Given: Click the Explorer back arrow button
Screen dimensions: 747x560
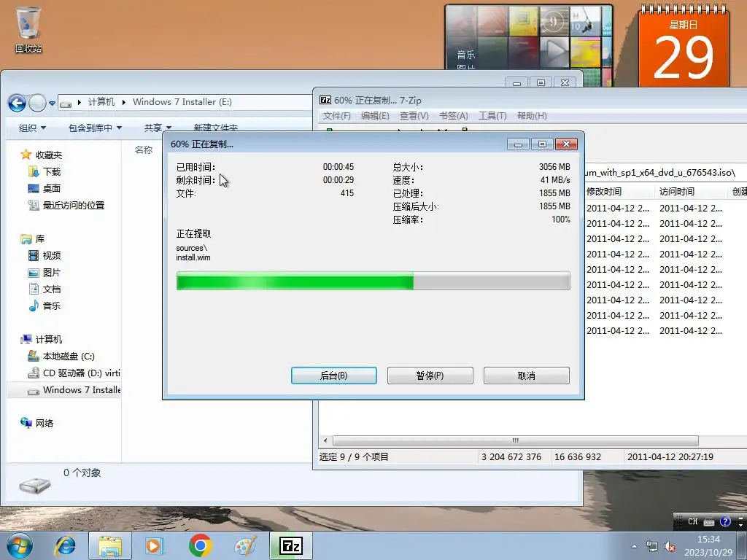Looking at the screenshot, I should [x=18, y=102].
